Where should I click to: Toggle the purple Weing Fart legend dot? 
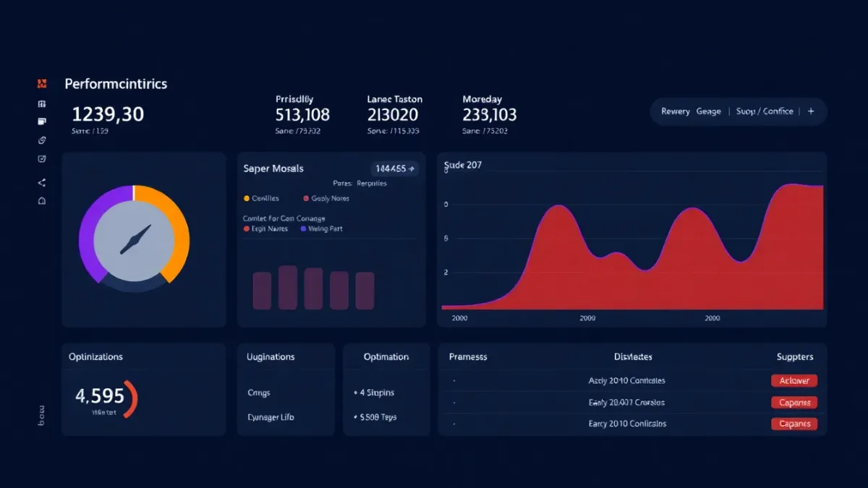303,228
